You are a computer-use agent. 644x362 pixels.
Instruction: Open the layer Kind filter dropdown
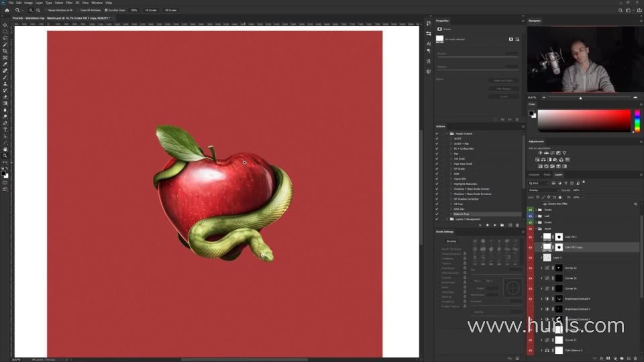pos(539,183)
